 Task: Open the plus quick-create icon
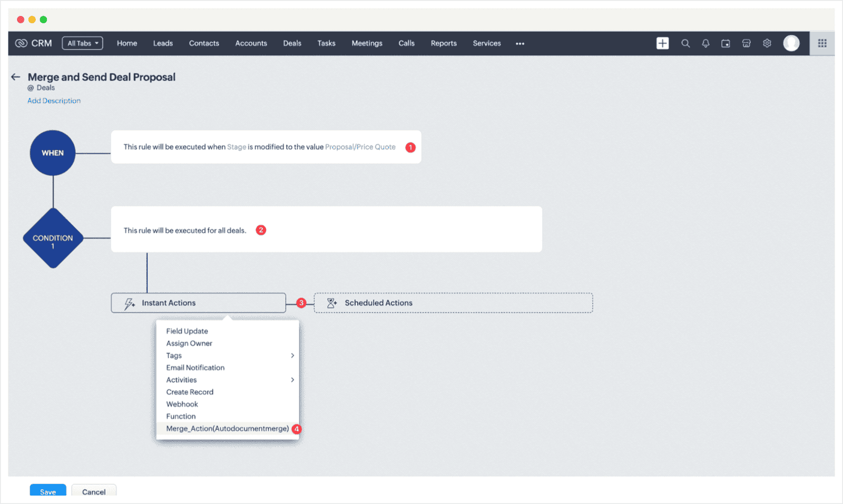click(662, 43)
